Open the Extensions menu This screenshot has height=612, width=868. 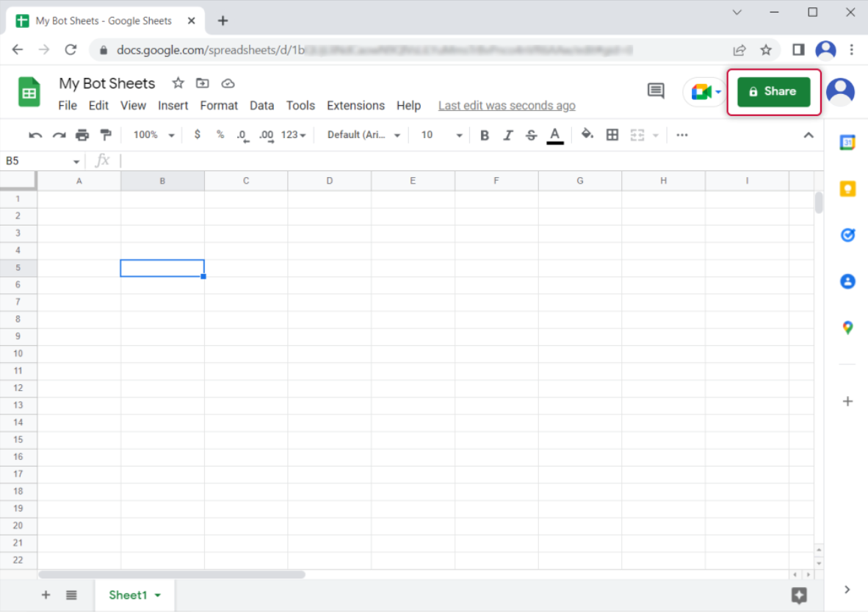pos(355,106)
